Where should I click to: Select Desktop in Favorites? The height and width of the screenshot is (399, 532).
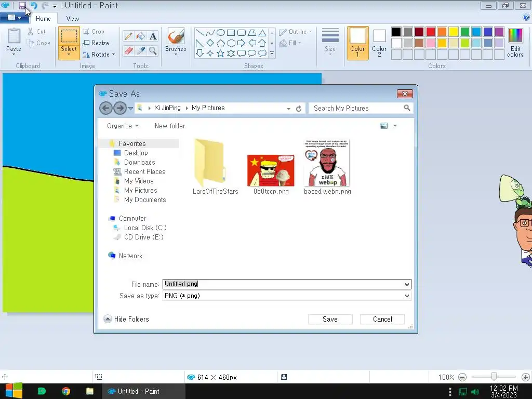[136, 153]
